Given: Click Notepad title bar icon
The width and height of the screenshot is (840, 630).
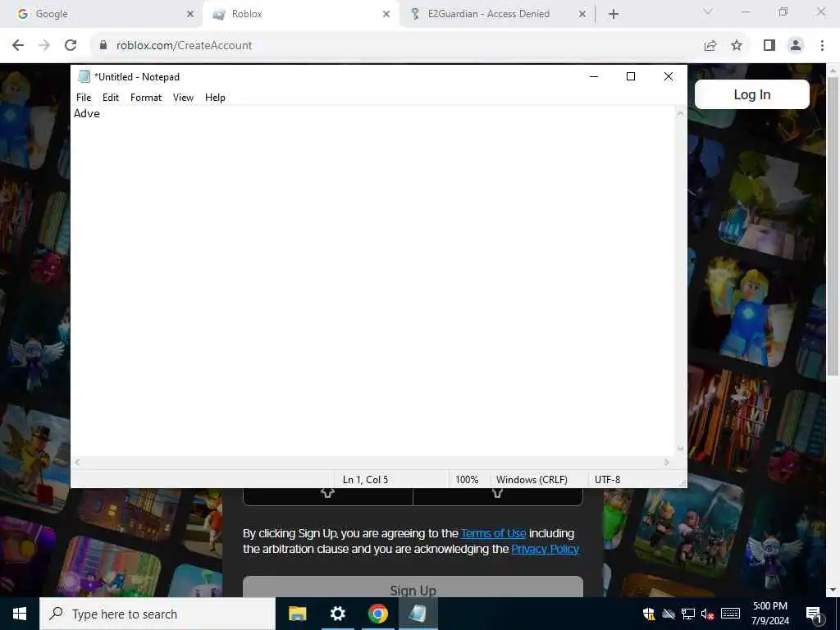Looking at the screenshot, I should (84, 76).
